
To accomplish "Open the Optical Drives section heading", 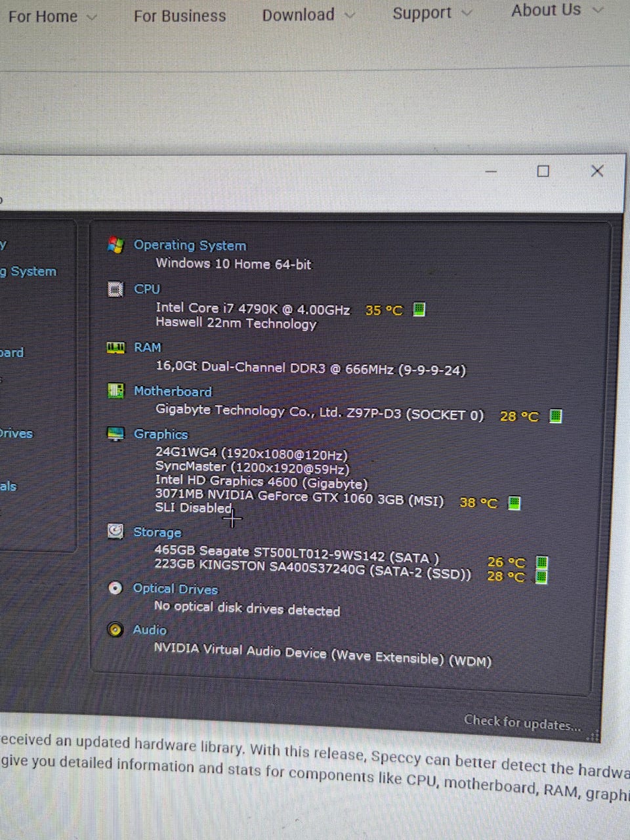I will 175,589.
